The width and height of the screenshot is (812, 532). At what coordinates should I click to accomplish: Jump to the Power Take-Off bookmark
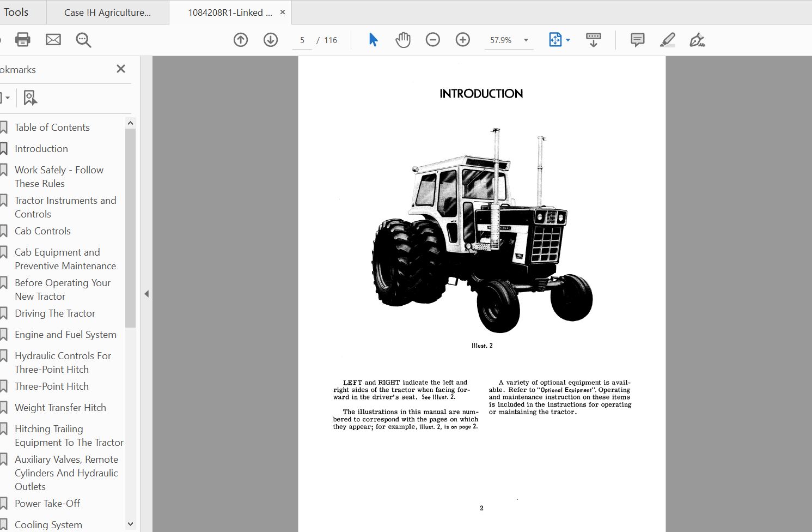coord(47,504)
